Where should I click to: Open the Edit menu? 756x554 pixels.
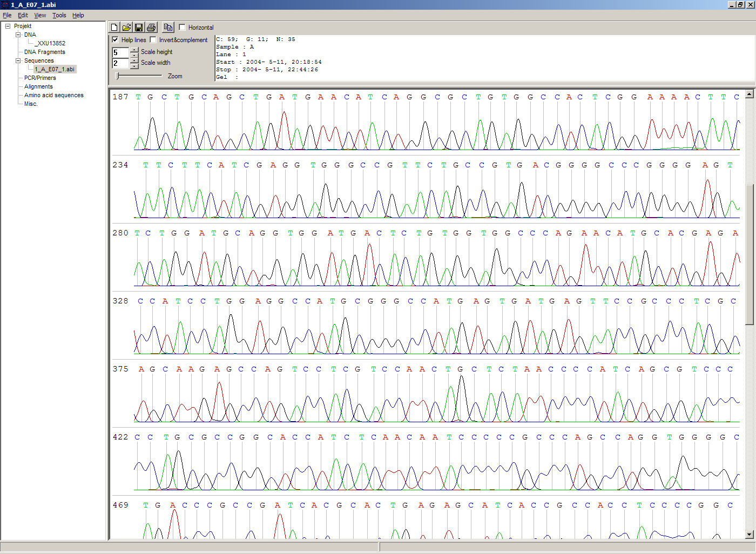(23, 15)
